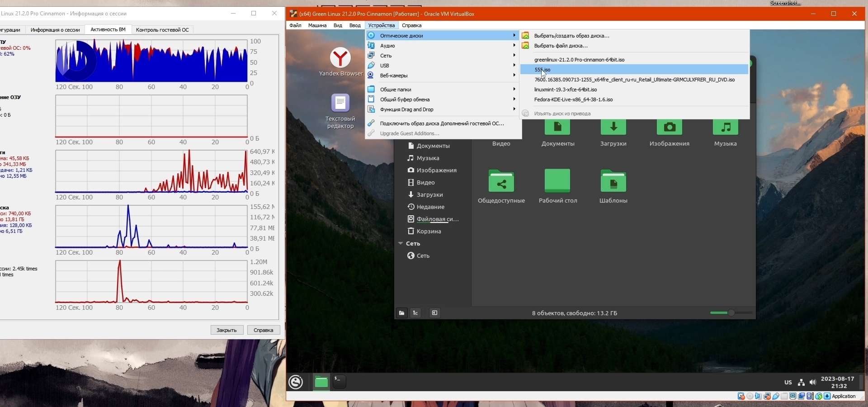Viewport: 868px width, 407px height.
Task: Switch sidebar to tree view
Action: click(x=415, y=313)
